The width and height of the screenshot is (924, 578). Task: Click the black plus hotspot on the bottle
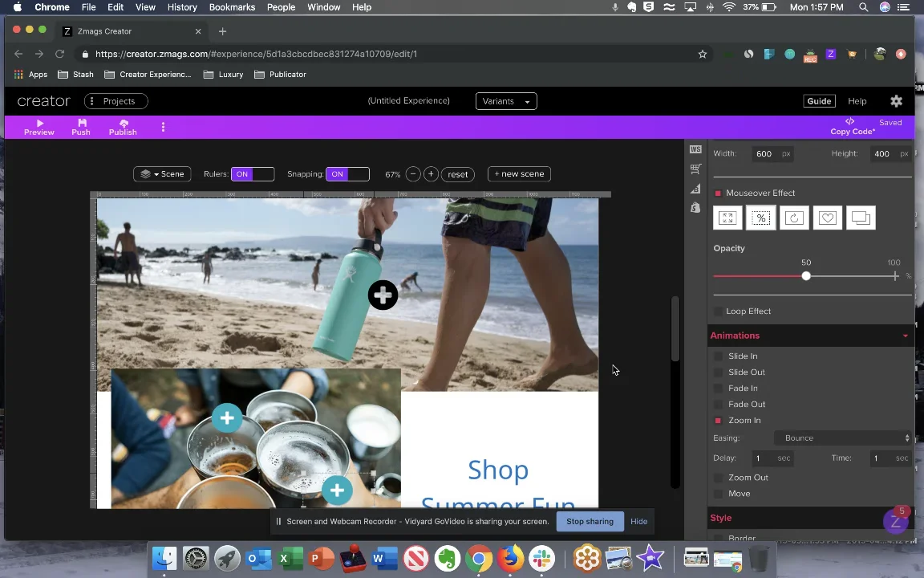coord(383,295)
